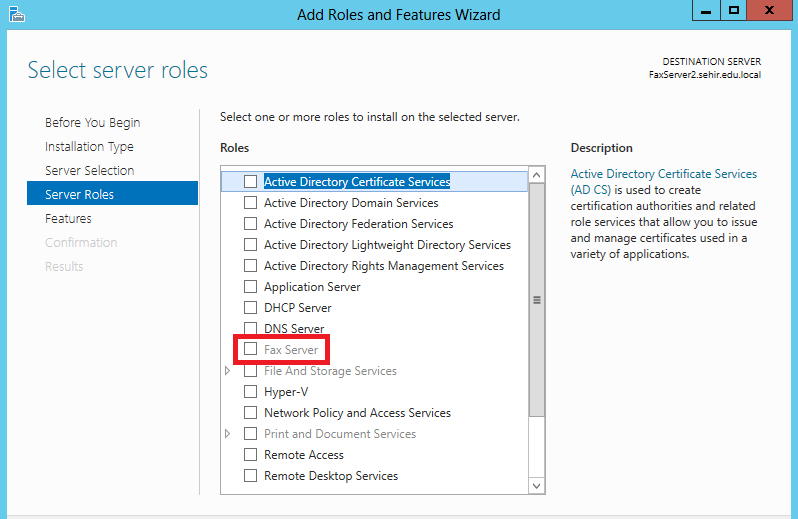The width and height of the screenshot is (798, 519).
Task: Open the Installation Type step
Action: pos(89,147)
